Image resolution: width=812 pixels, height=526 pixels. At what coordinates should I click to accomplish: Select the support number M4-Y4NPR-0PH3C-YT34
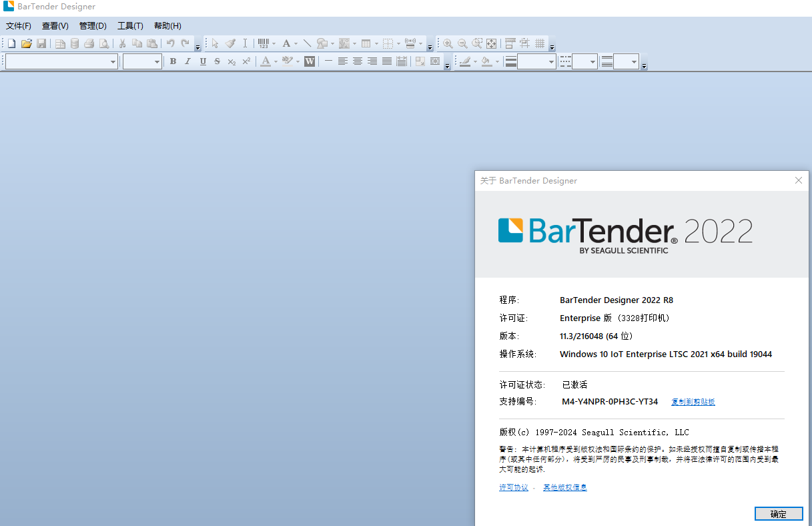(x=610, y=402)
